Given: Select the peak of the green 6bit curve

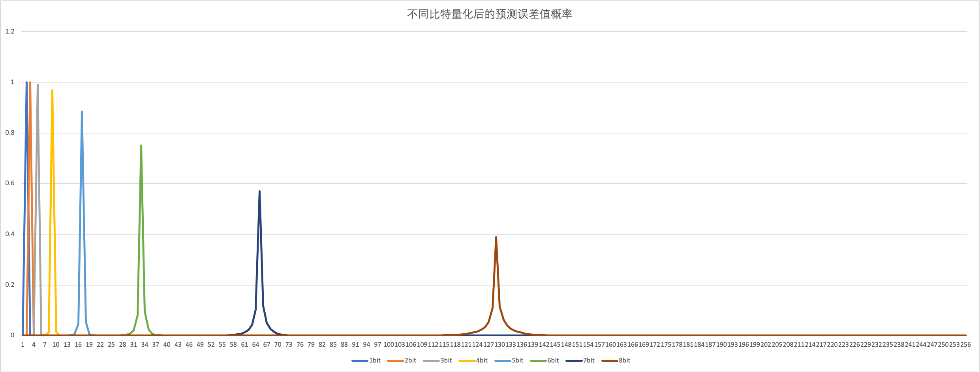Looking at the screenshot, I should tap(141, 145).
